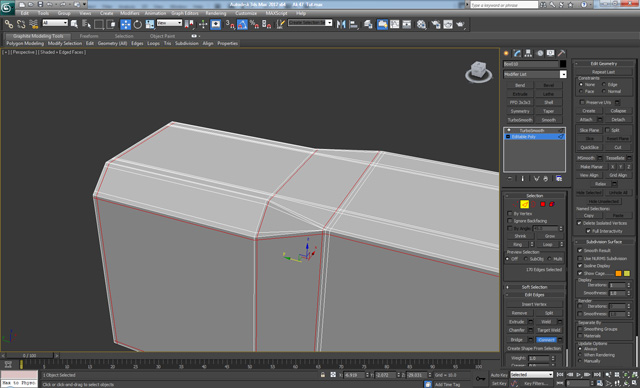The height and width of the screenshot is (388, 640).
Task: Click the Play Animation button
Action: click(579, 375)
